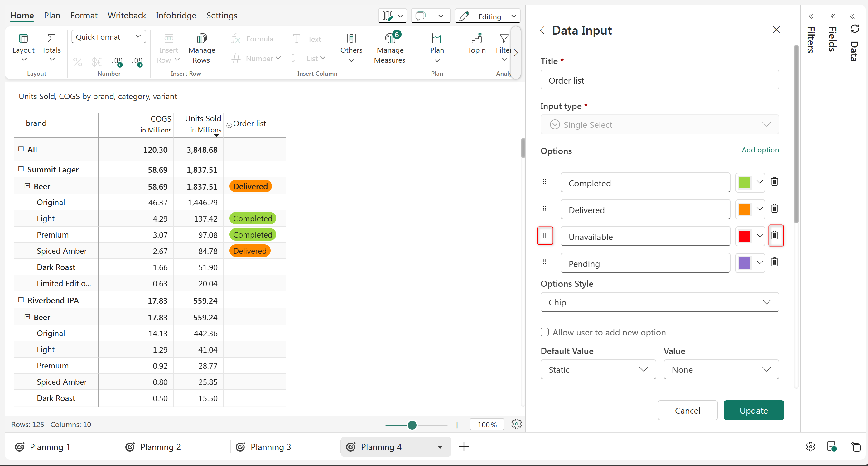Open the Top n analysis tool
The image size is (868, 466).
tap(476, 44)
